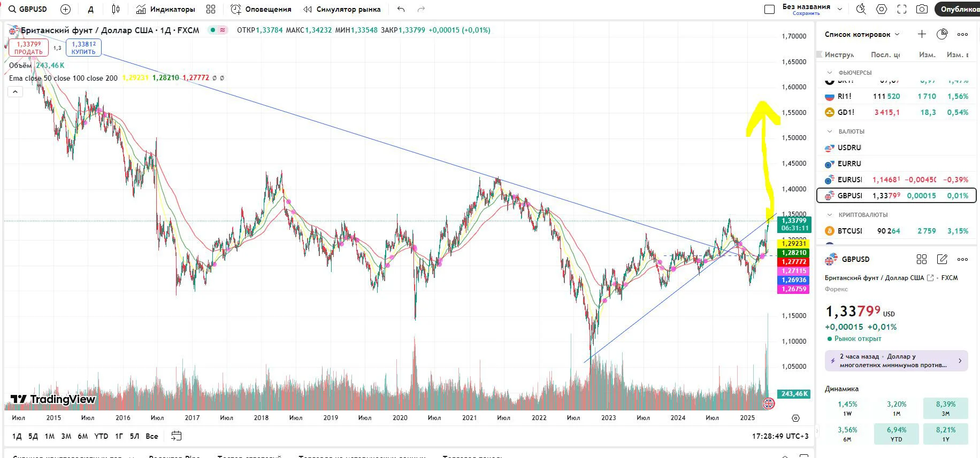Open time axis settings gear icon

click(x=795, y=418)
